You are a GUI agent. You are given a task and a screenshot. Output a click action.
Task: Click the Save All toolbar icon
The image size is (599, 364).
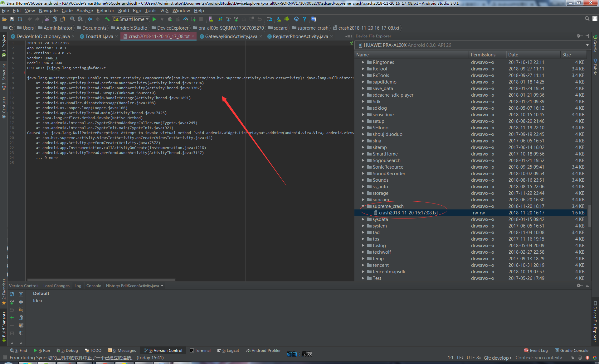[12, 19]
